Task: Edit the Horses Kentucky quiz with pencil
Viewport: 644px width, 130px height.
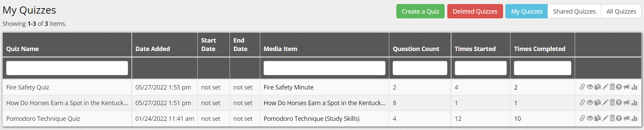Action: [x=605, y=102]
